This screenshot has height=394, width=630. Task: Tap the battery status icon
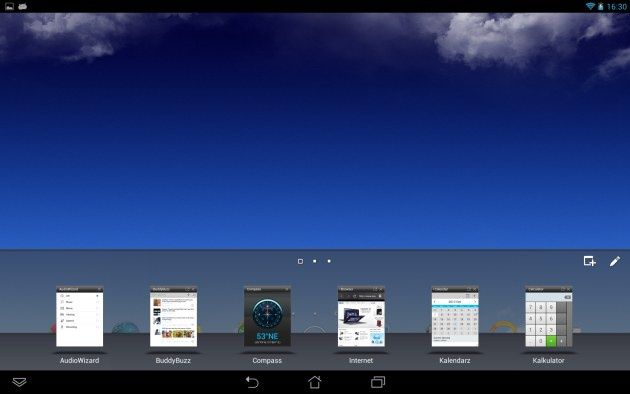[601, 6]
